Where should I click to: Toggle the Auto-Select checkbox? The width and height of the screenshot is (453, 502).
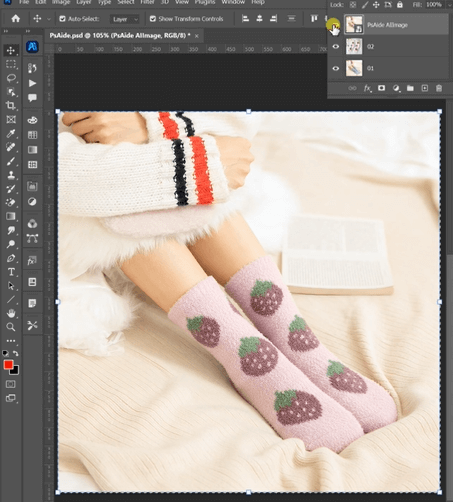[x=62, y=19]
